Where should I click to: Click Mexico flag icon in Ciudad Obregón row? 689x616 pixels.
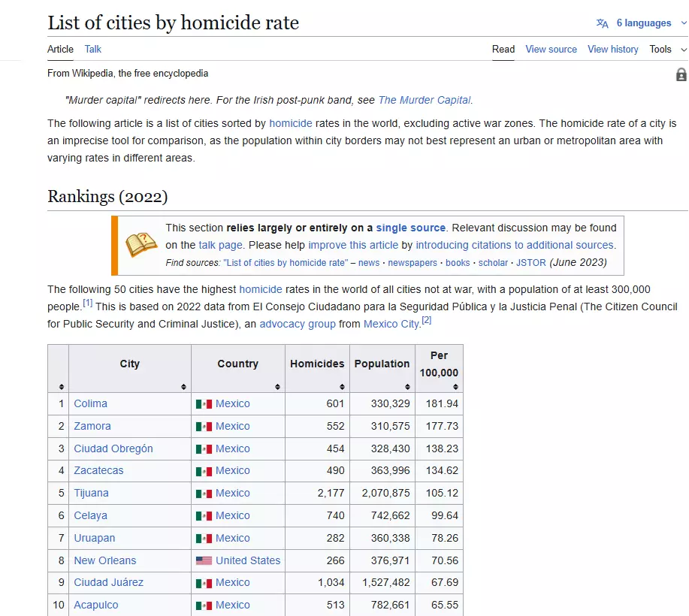pos(204,448)
